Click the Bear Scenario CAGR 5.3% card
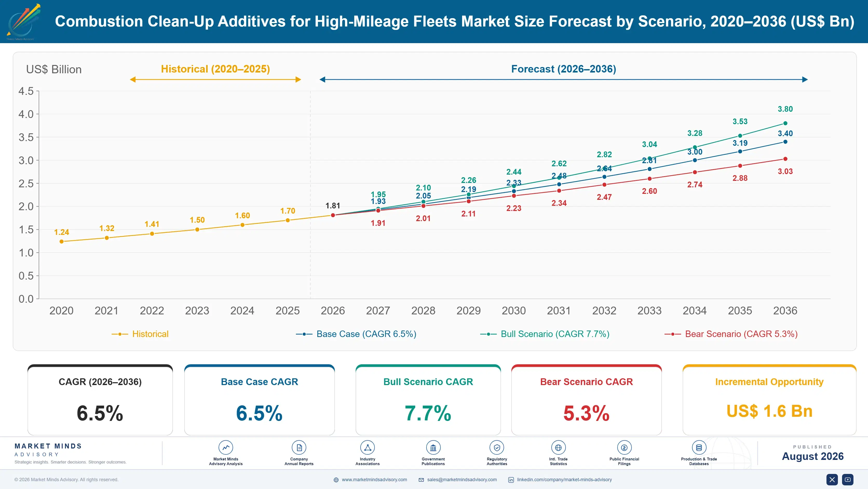 click(x=587, y=400)
